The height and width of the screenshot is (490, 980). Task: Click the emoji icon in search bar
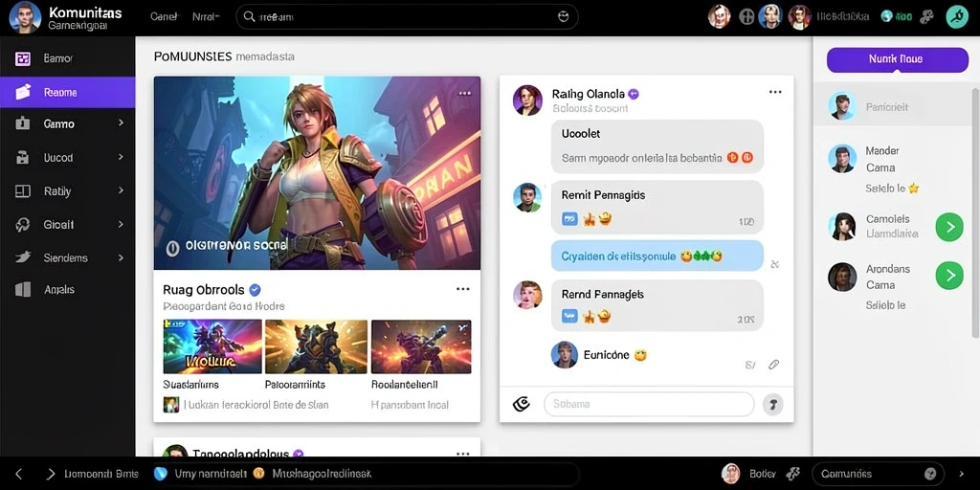click(563, 17)
